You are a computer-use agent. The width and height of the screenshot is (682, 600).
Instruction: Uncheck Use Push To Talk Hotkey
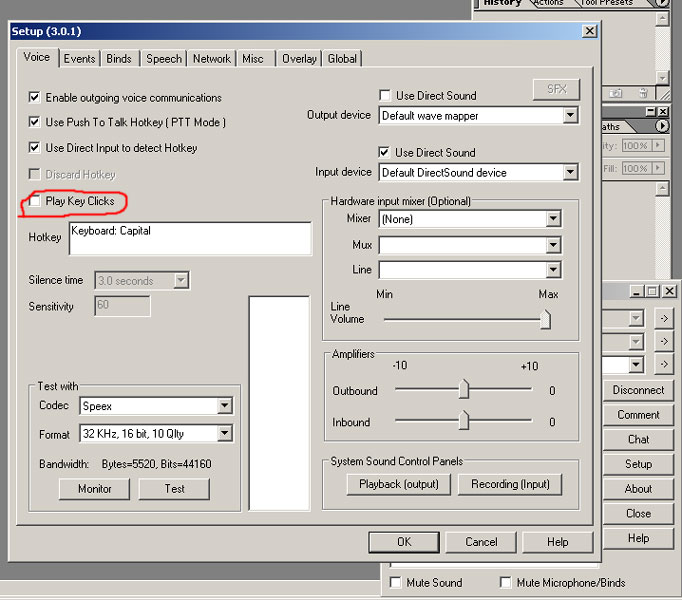36,123
